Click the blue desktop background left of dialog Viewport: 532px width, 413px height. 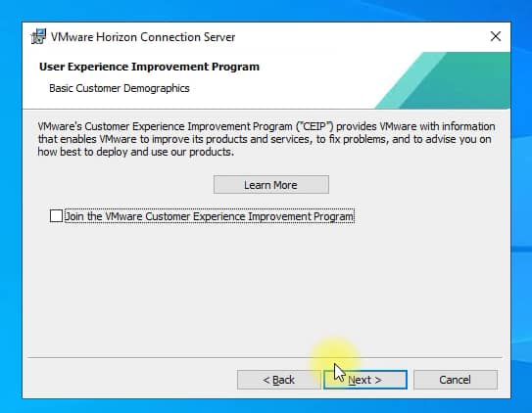click(x=11, y=204)
